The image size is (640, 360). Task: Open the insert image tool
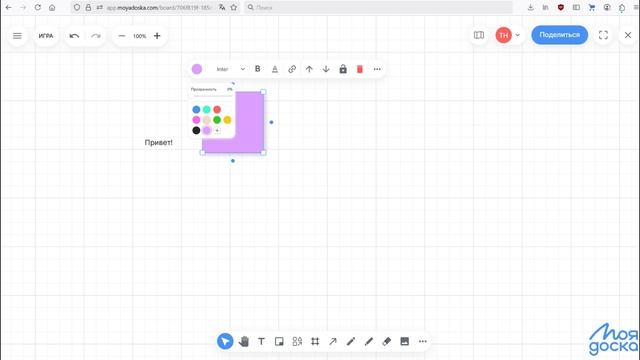coord(404,341)
